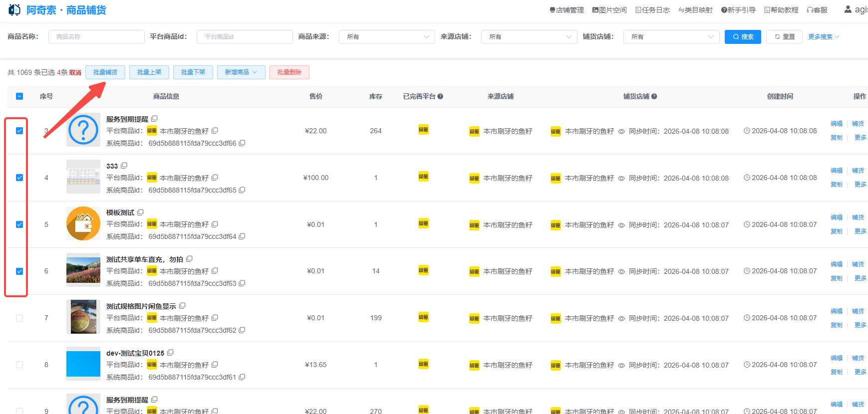
Task: Click the 阿奇索 logo icon
Action: tap(14, 10)
